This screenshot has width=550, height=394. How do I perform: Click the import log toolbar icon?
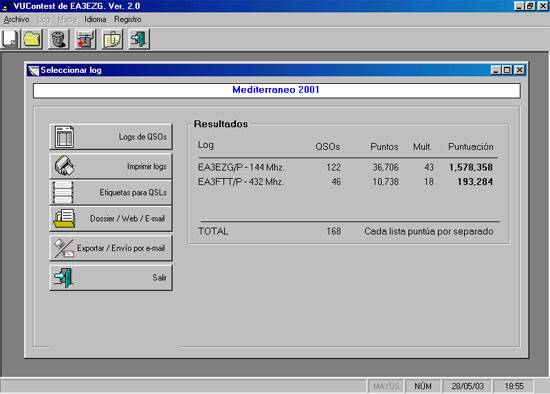point(85,39)
